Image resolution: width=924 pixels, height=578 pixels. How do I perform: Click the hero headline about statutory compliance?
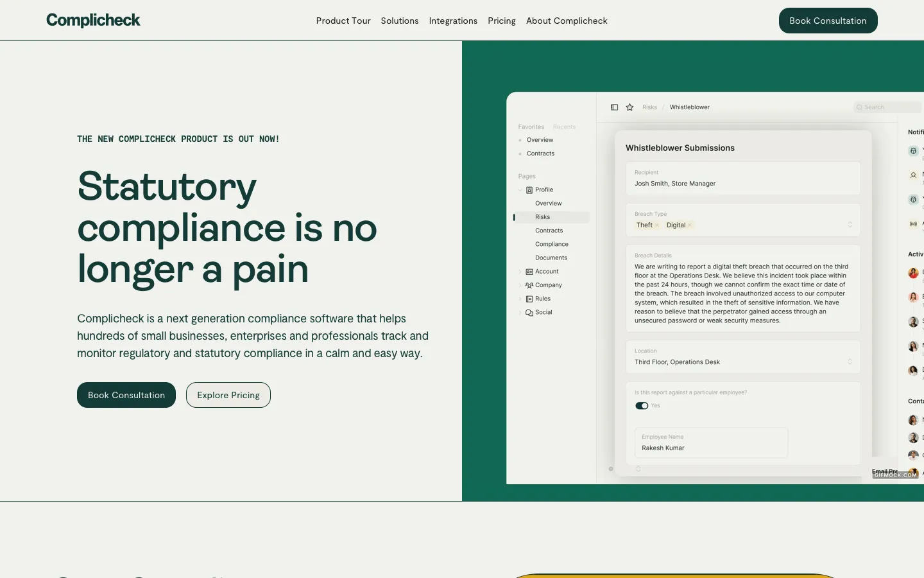pyautogui.click(x=227, y=227)
